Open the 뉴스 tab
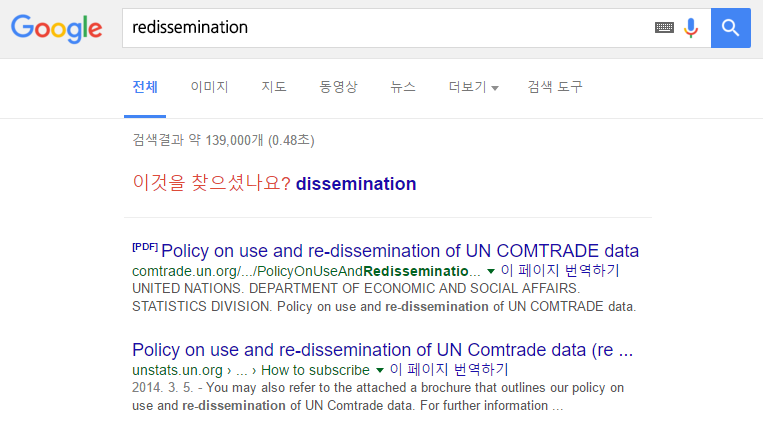 (403, 87)
